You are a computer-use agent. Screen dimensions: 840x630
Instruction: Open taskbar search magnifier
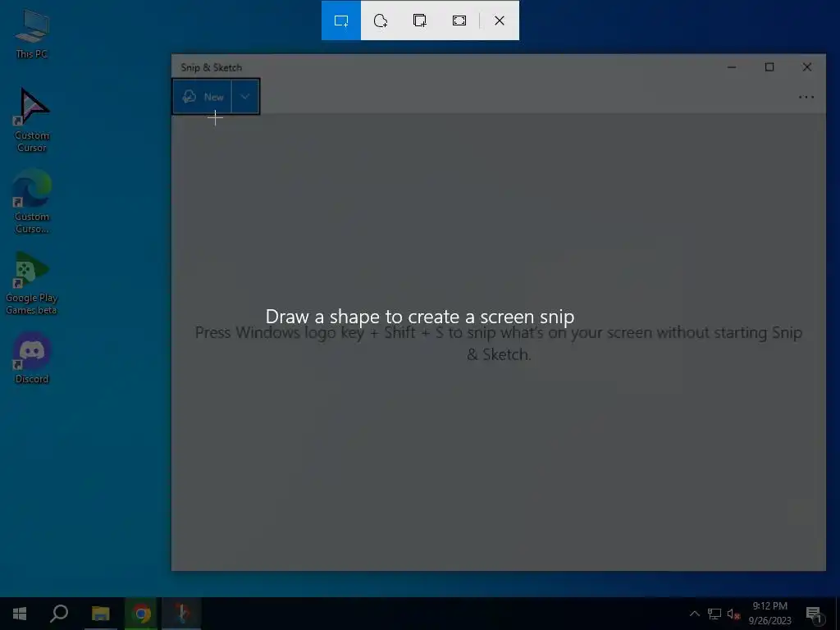click(x=59, y=614)
